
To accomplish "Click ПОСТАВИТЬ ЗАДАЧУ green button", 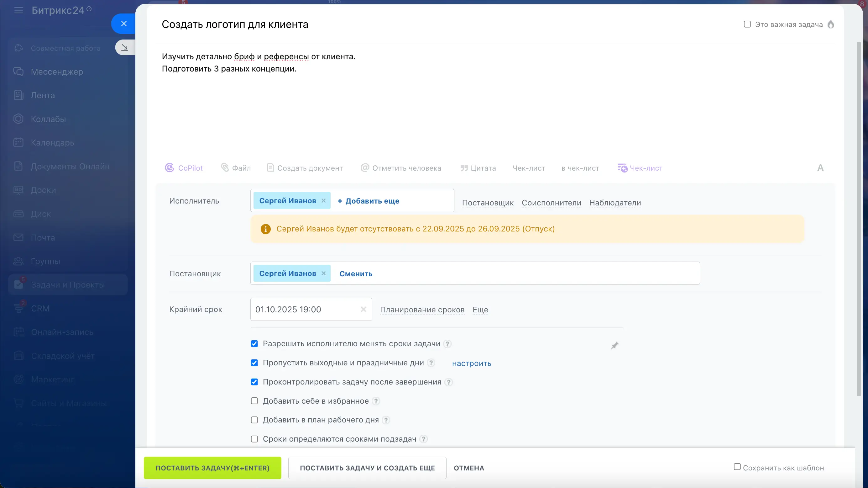I will [212, 468].
